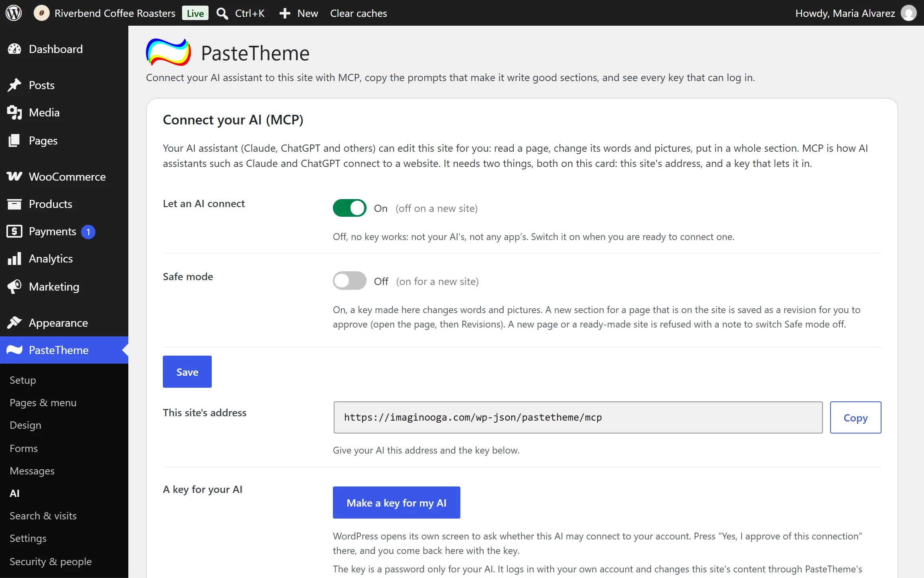Screen dimensions: 924x578
Task: Click the Live status badge
Action: 195,13
